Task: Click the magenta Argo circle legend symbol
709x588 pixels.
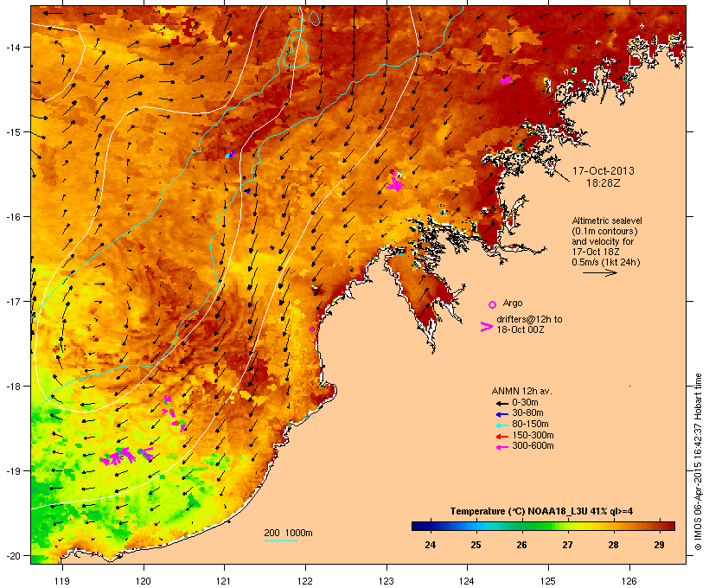Action: pos(493,304)
